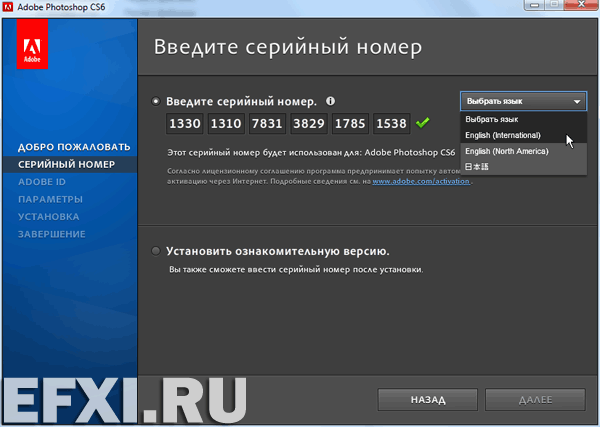Click the green checkmark validation icon
Viewport: 600px width, 427px height.
point(422,123)
